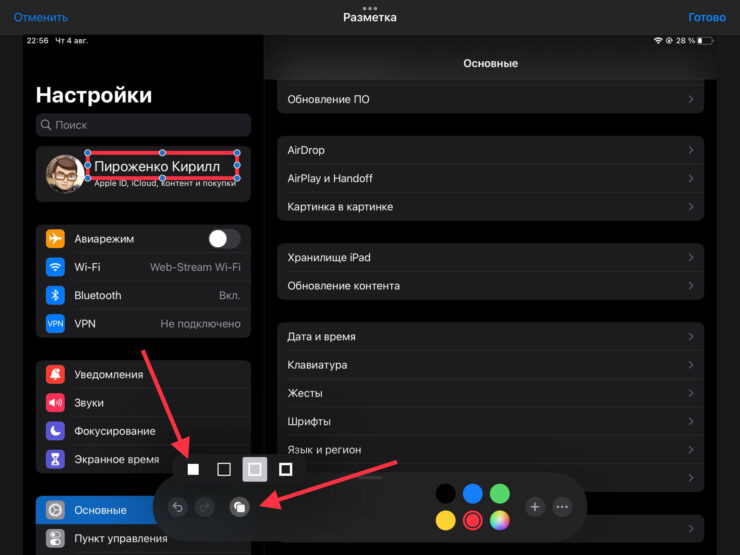Expand the AirDrop row chevron

(x=690, y=150)
